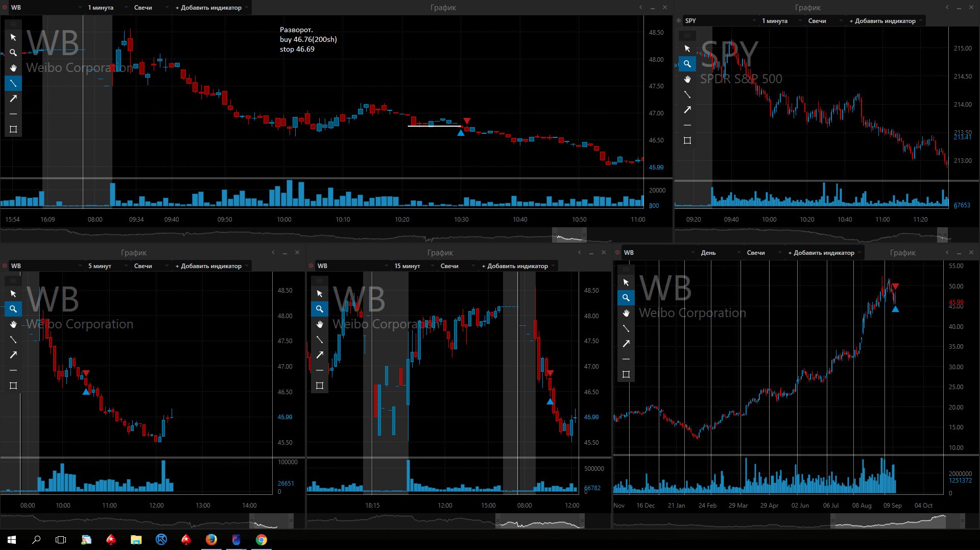Select zoom tool in WB 5-minute chart
Screen dimensions: 980x550
[x=13, y=309]
